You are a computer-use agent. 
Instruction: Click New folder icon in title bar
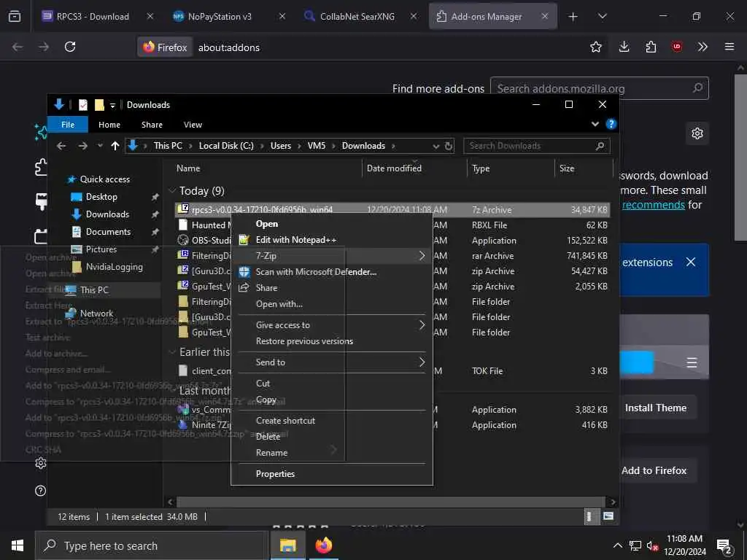pos(99,105)
